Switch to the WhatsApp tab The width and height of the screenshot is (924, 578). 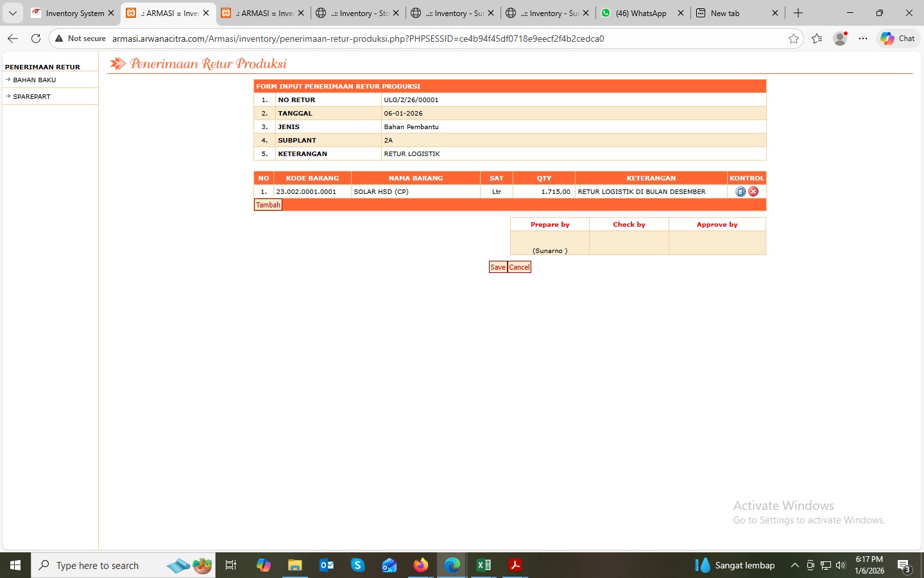click(640, 13)
